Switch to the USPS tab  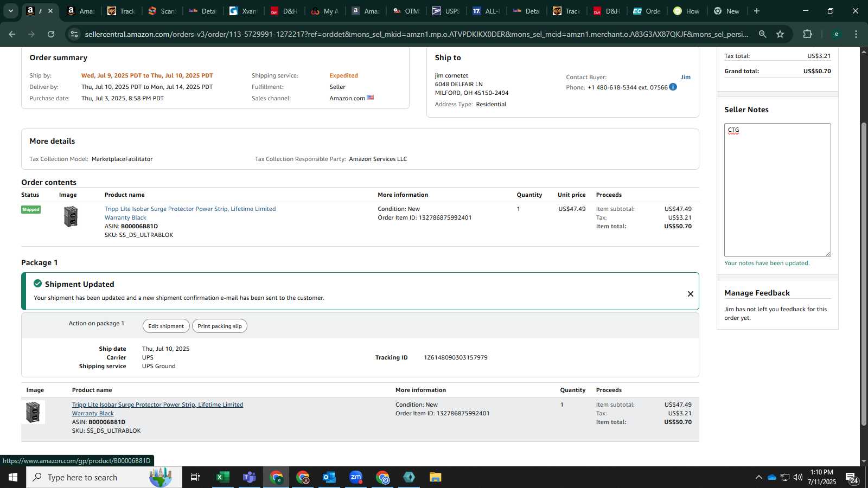tap(446, 11)
